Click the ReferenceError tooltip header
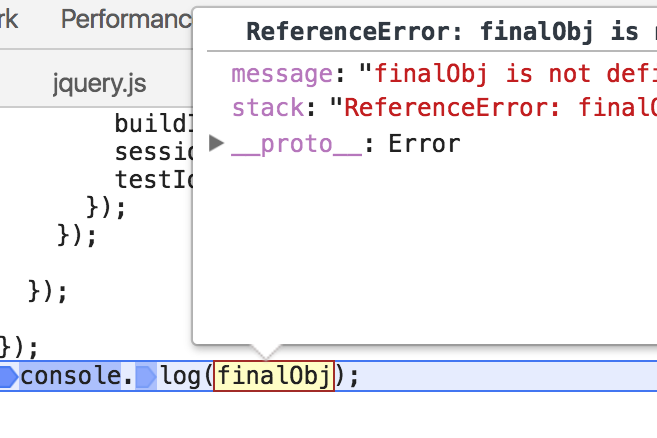The width and height of the screenshot is (657, 438). pos(440,31)
